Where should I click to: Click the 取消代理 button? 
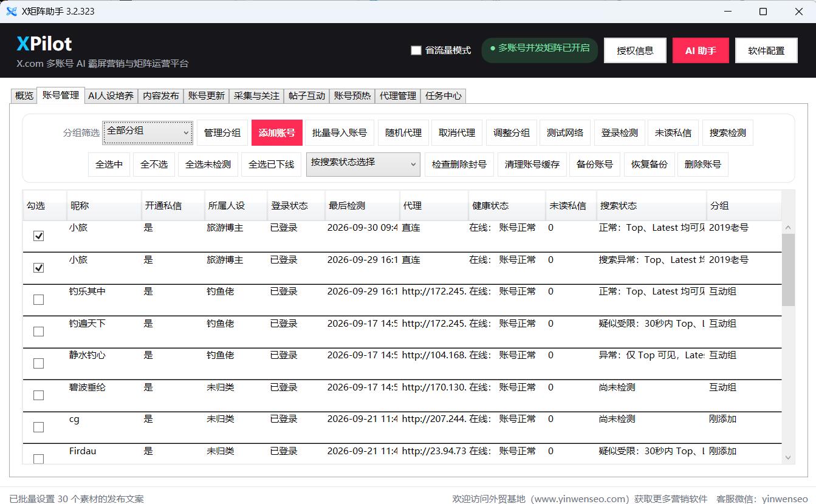point(457,133)
